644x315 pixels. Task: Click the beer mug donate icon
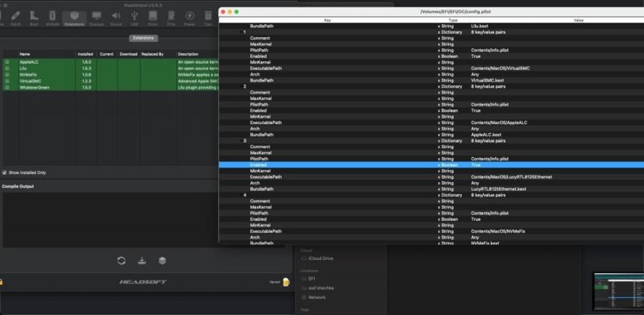coord(286,282)
